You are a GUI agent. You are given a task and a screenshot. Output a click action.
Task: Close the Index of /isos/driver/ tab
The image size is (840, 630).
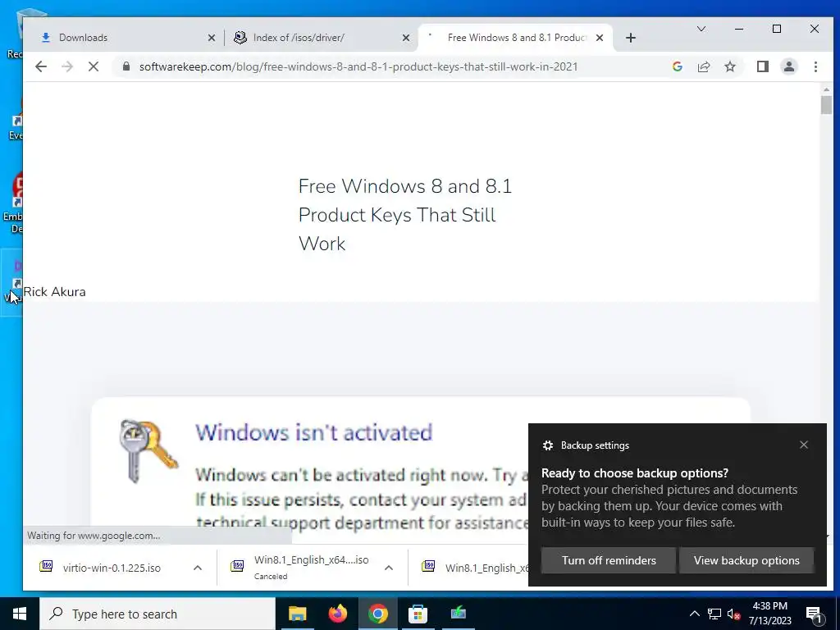tap(405, 38)
